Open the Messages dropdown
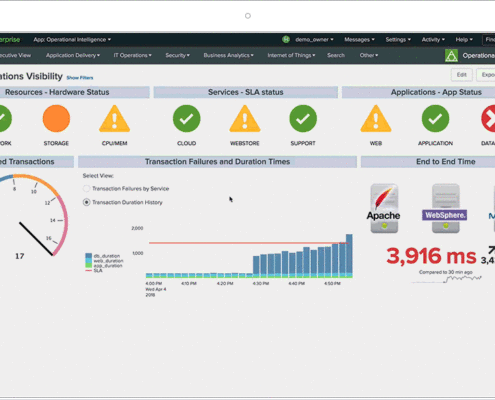495x400 pixels. 359,40
